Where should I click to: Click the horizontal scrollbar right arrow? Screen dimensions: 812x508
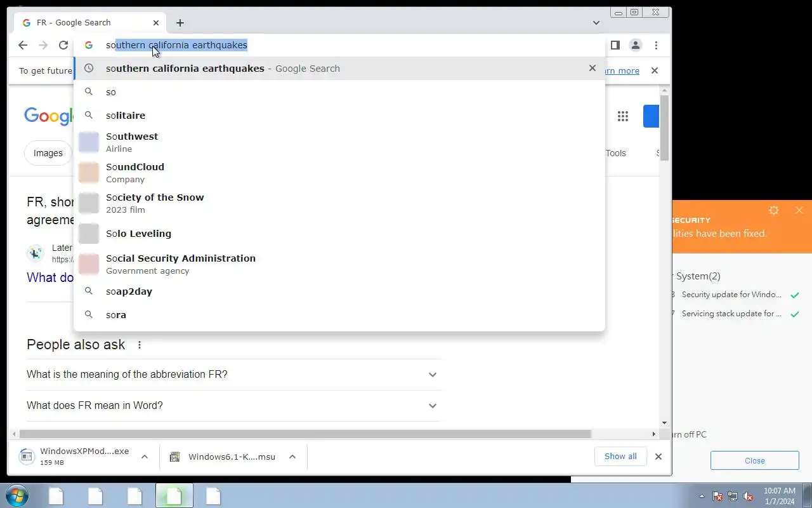pyautogui.click(x=654, y=434)
